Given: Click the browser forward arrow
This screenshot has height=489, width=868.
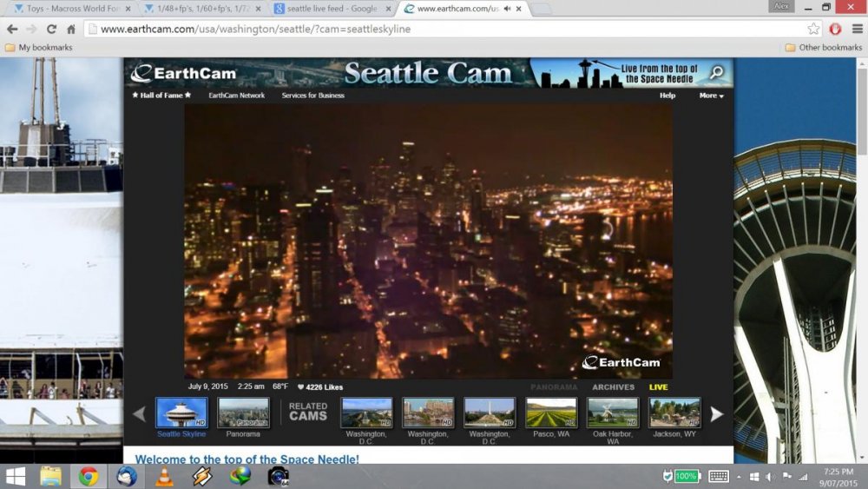Looking at the screenshot, I should point(31,29).
